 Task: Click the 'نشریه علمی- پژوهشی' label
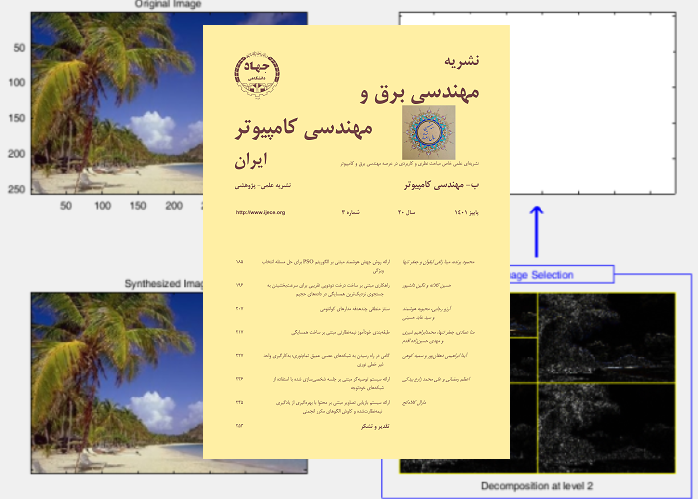click(x=263, y=185)
